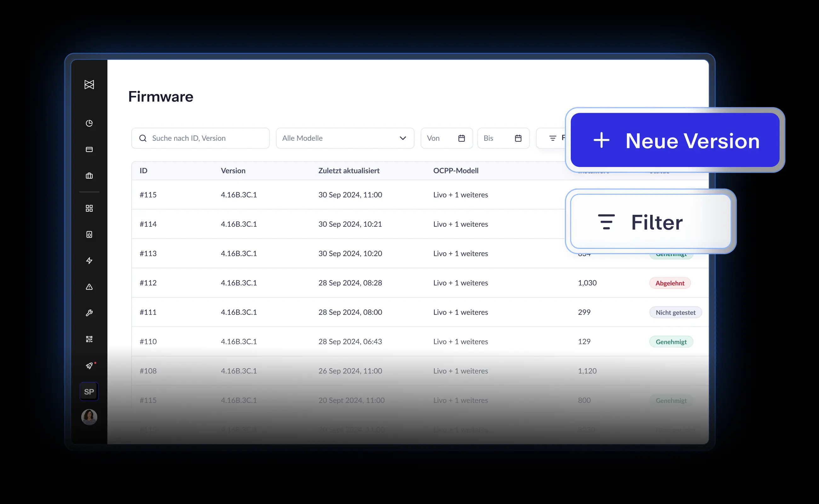Image resolution: width=819 pixels, height=504 pixels.
Task: Open the card payments sidebar icon
Action: coord(89,149)
